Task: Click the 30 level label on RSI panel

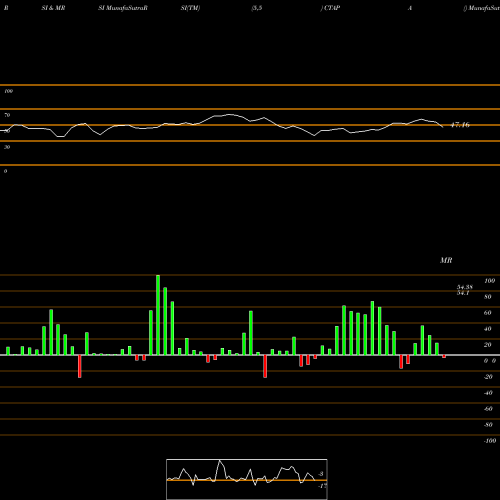Action: (x=7, y=147)
